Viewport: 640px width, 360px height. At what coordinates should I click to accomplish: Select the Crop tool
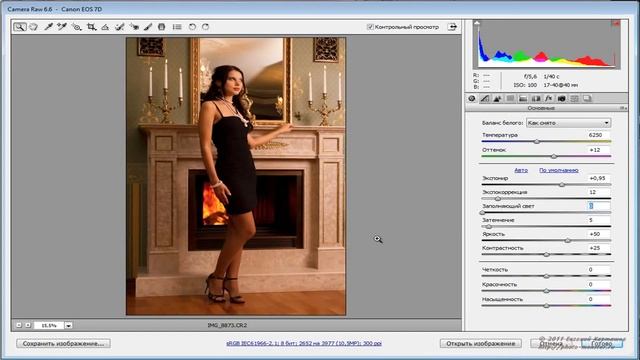coord(91,27)
